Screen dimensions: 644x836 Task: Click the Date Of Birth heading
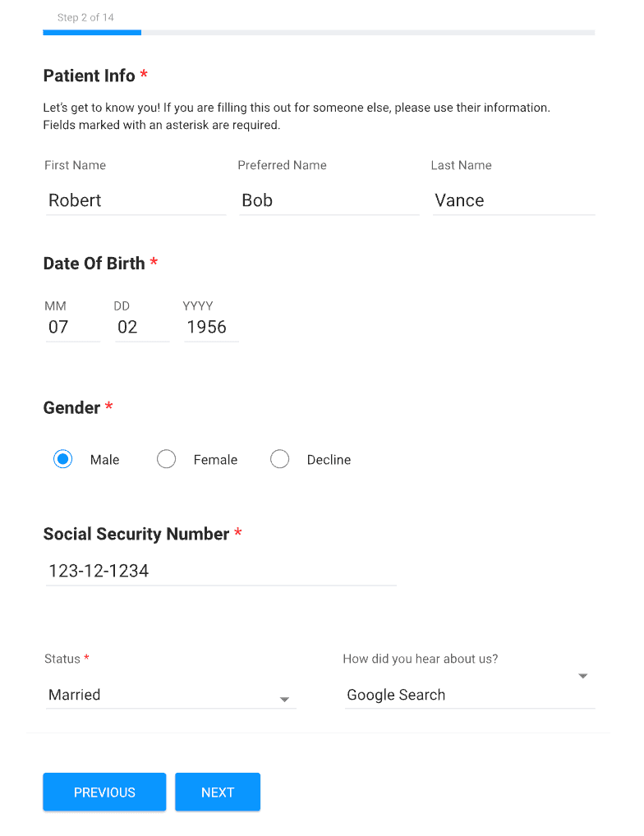94,264
